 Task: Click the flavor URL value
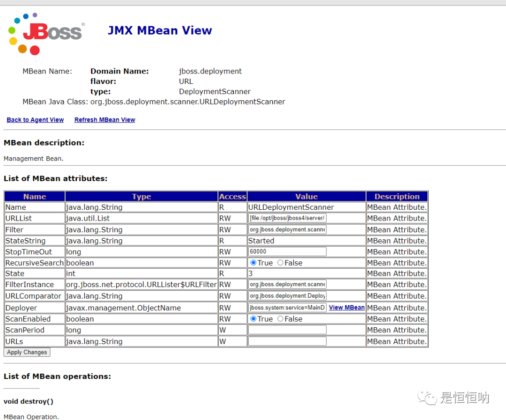186,81
